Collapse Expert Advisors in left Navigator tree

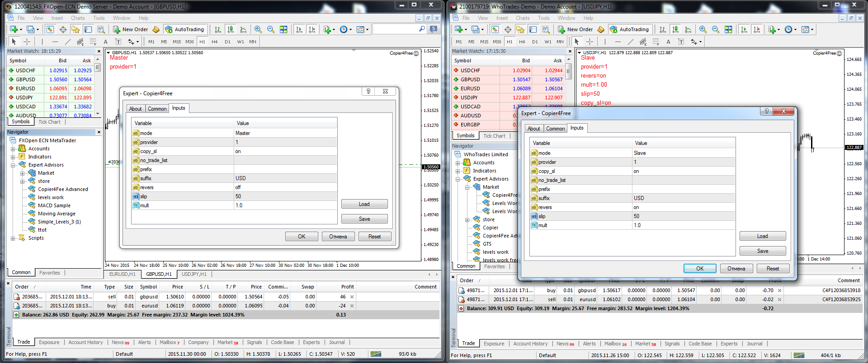[x=13, y=165]
